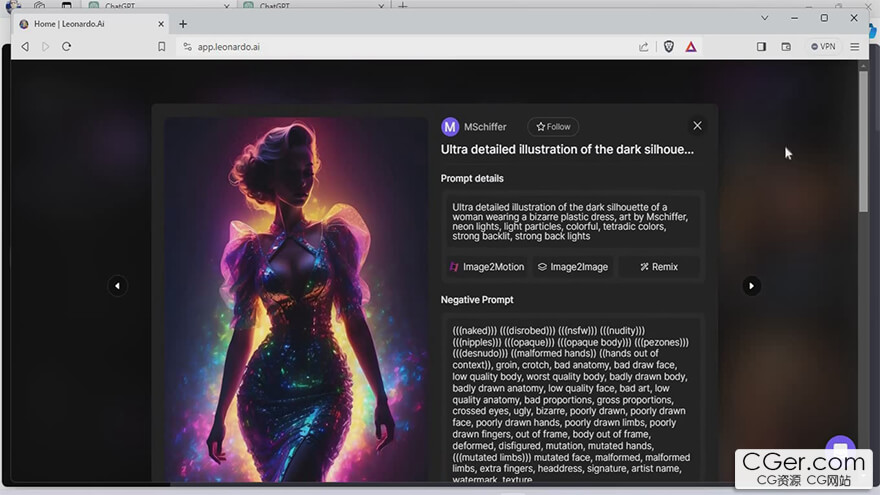The height and width of the screenshot is (495, 880).
Task: Go back to the previous page
Action: tap(25, 47)
